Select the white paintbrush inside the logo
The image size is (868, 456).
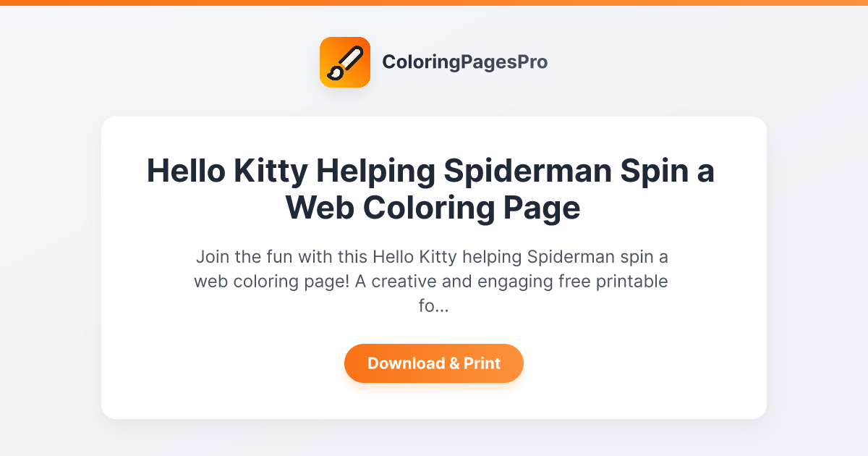point(346,61)
